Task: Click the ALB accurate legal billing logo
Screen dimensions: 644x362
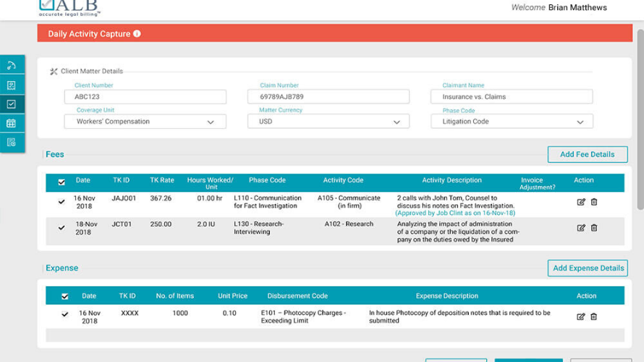Action: 69,8
